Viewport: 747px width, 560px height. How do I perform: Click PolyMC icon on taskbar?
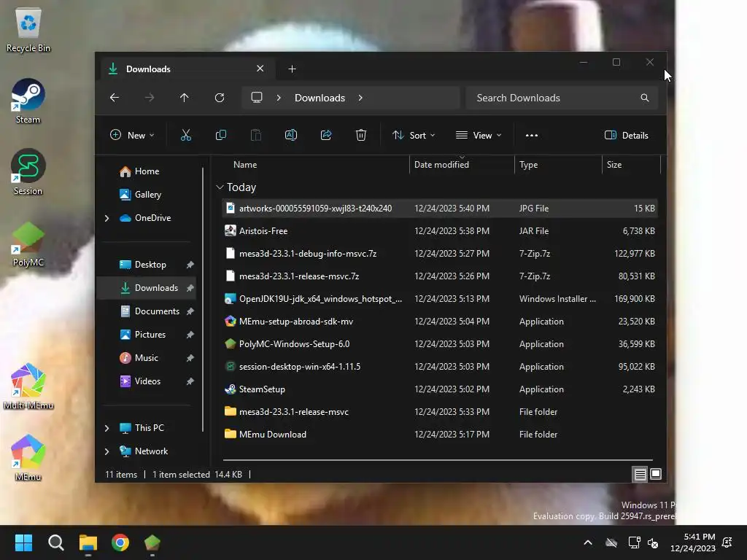(x=152, y=542)
